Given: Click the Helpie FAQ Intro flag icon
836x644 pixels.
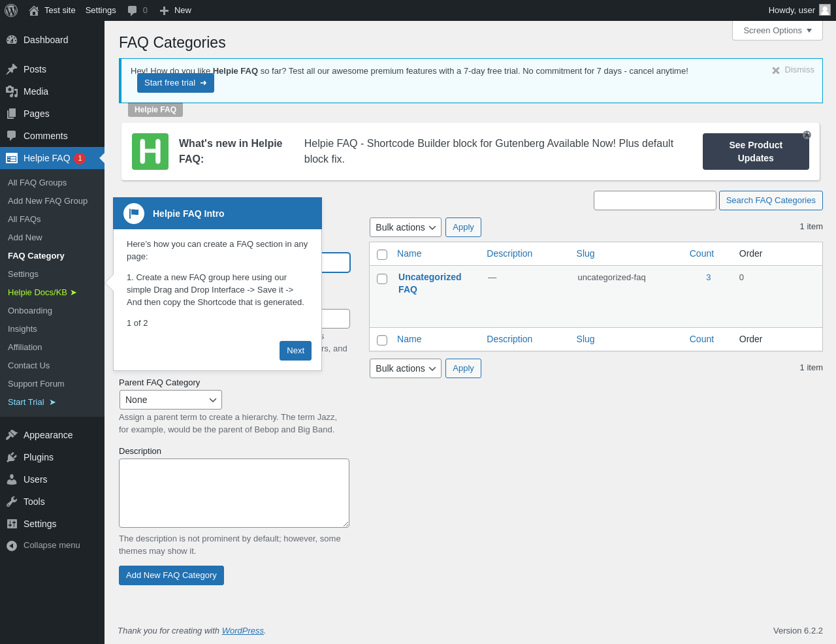Looking at the screenshot, I should point(134,214).
